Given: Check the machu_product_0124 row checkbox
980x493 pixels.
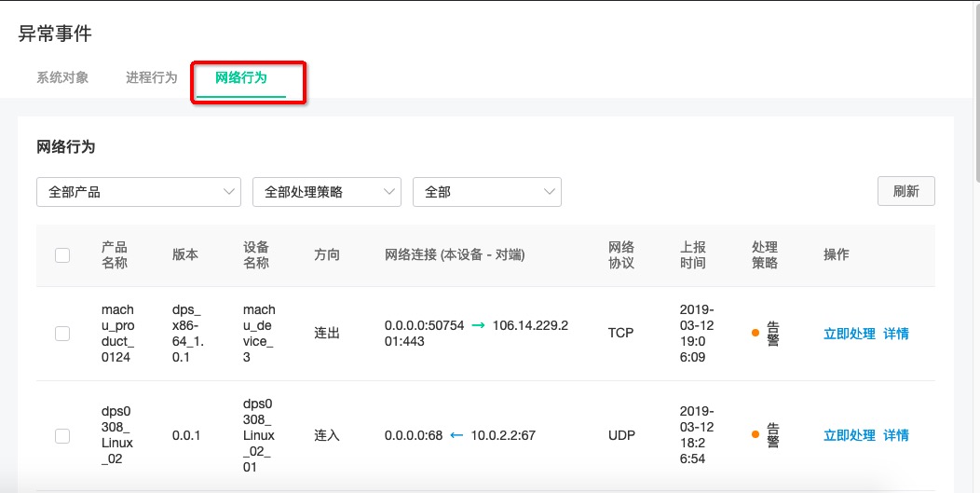Looking at the screenshot, I should pos(62,334).
